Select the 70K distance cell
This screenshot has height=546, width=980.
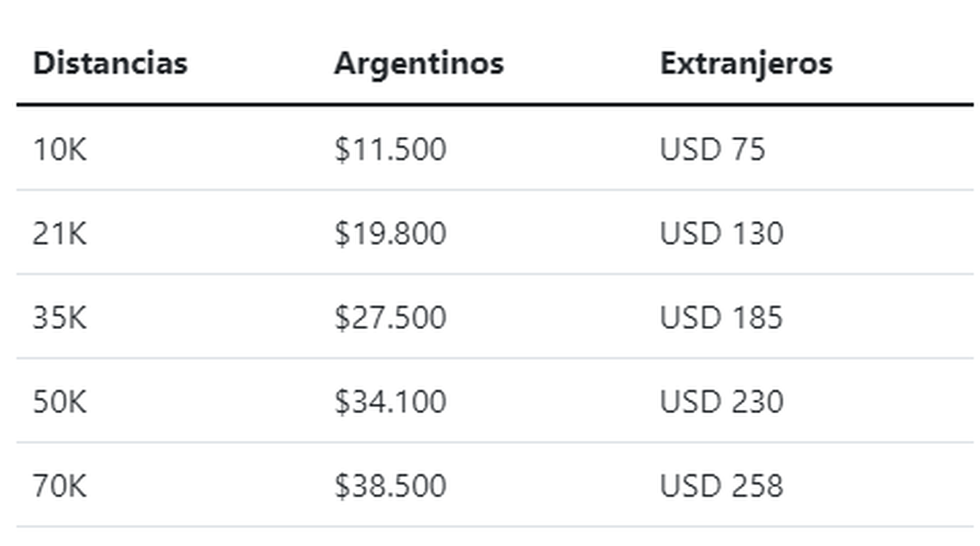[x=60, y=486]
